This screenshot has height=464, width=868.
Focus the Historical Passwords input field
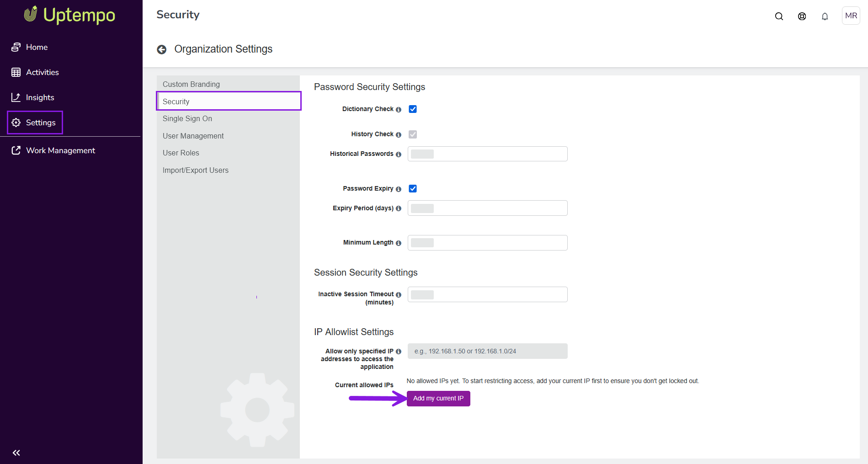pyautogui.click(x=488, y=154)
